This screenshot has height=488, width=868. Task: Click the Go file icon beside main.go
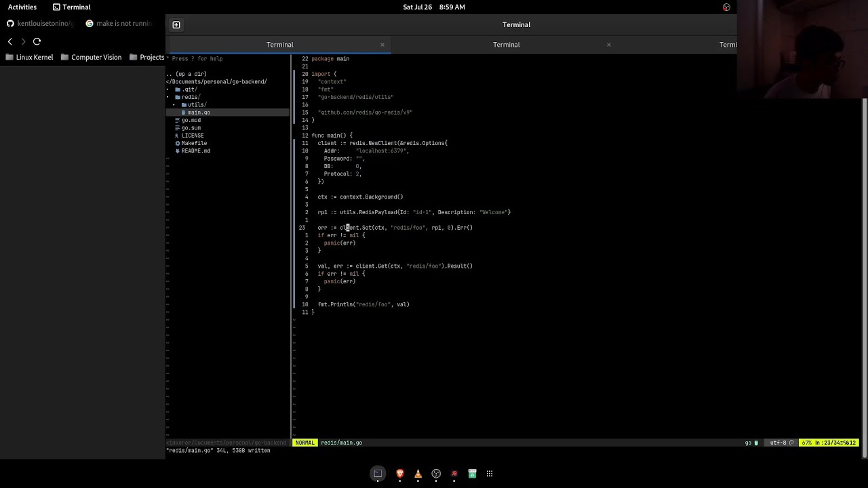point(184,113)
